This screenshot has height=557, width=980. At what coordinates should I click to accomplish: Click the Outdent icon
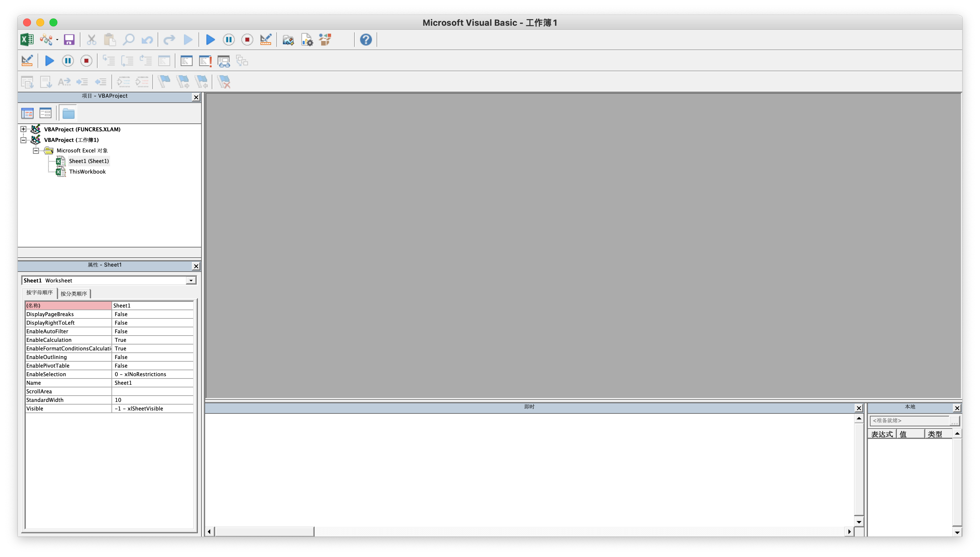[101, 82]
